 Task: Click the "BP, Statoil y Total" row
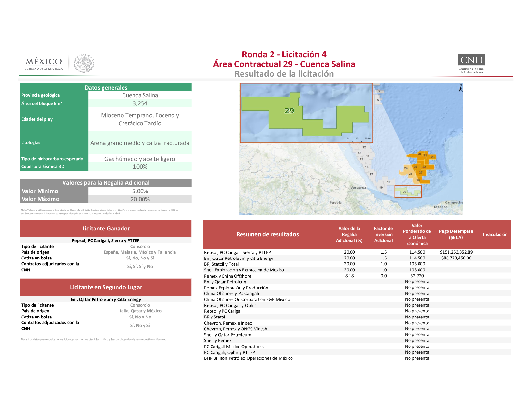[357, 264]
